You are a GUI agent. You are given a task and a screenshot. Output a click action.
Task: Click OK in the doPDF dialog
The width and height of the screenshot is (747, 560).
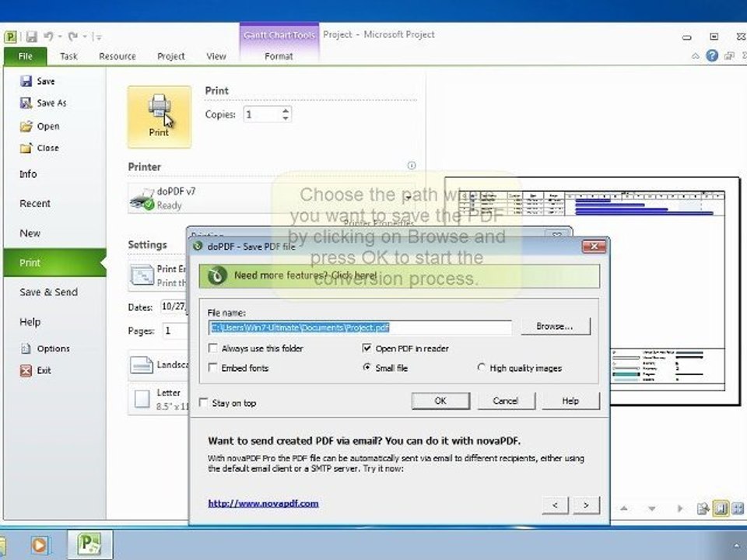pos(440,401)
